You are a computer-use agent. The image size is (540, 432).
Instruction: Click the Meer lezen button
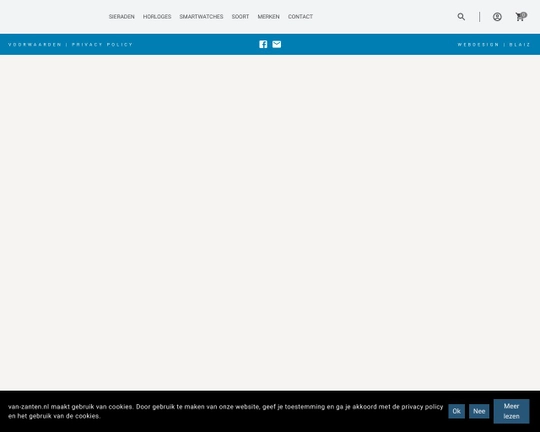pos(511,411)
